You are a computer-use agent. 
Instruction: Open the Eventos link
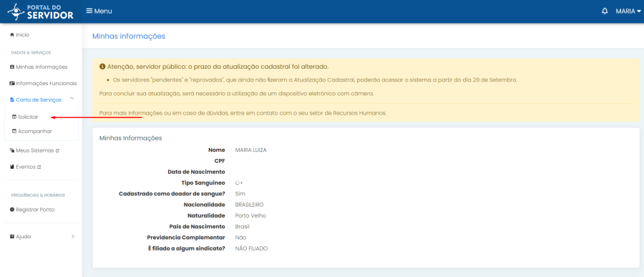(x=26, y=167)
